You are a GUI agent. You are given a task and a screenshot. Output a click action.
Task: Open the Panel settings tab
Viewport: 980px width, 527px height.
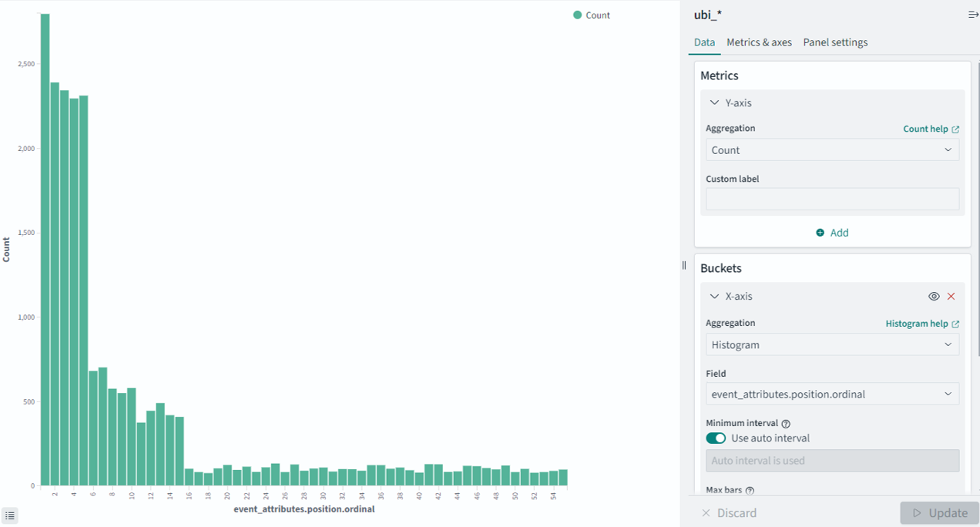[835, 42]
